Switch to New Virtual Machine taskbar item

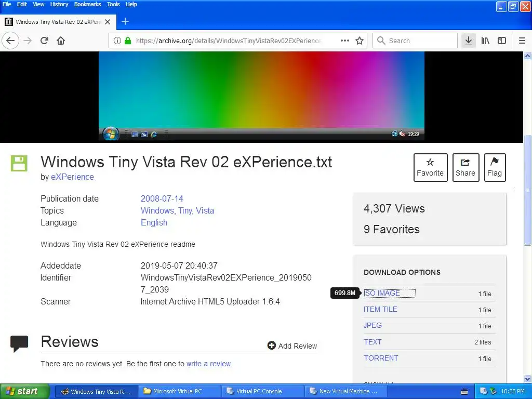point(345,392)
